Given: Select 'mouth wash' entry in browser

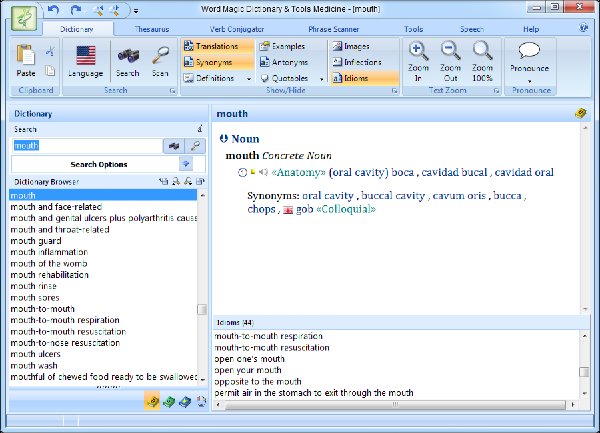Looking at the screenshot, I should (x=34, y=366).
